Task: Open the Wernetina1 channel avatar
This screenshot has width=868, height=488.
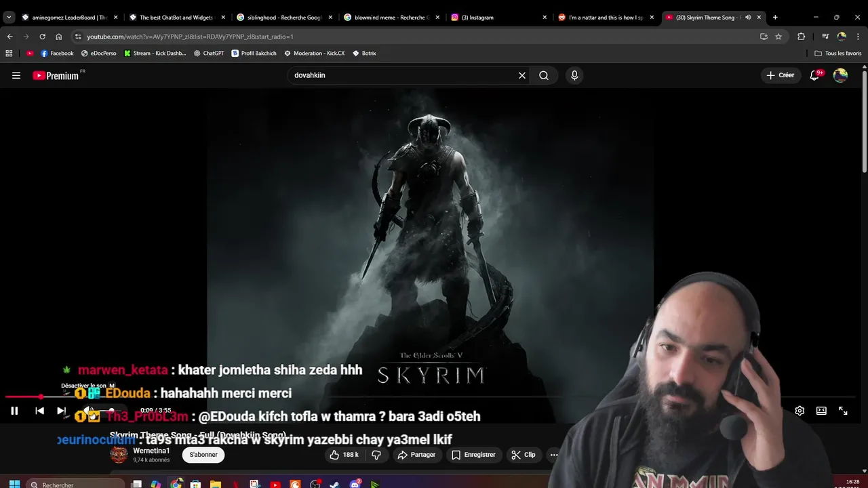Action: pyautogui.click(x=119, y=455)
